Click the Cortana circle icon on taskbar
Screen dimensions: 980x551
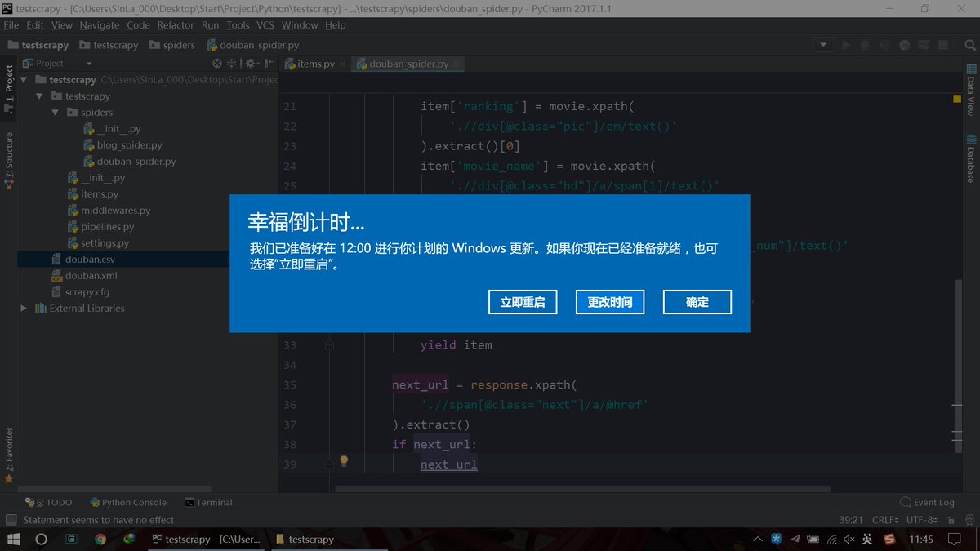pos(42,540)
